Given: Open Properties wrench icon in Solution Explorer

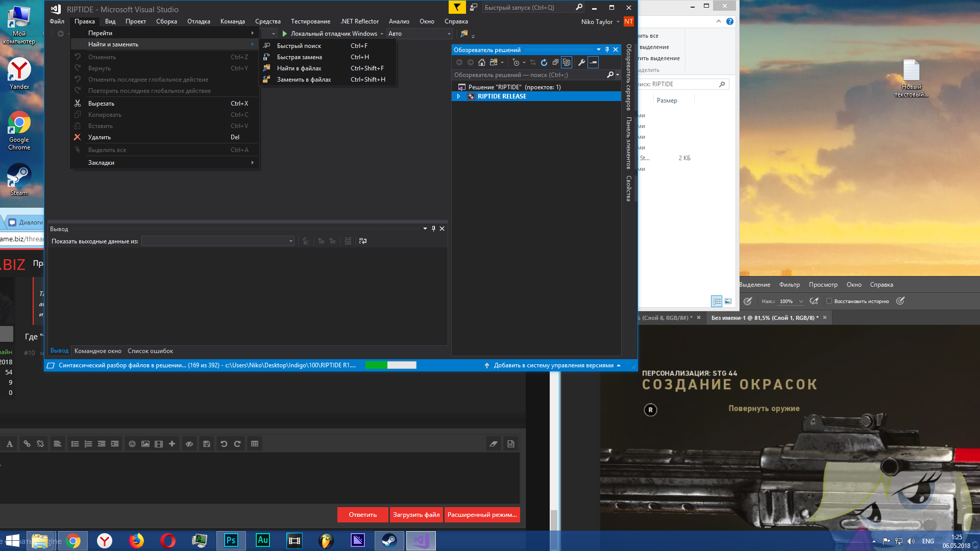Looking at the screenshot, I should click(581, 62).
